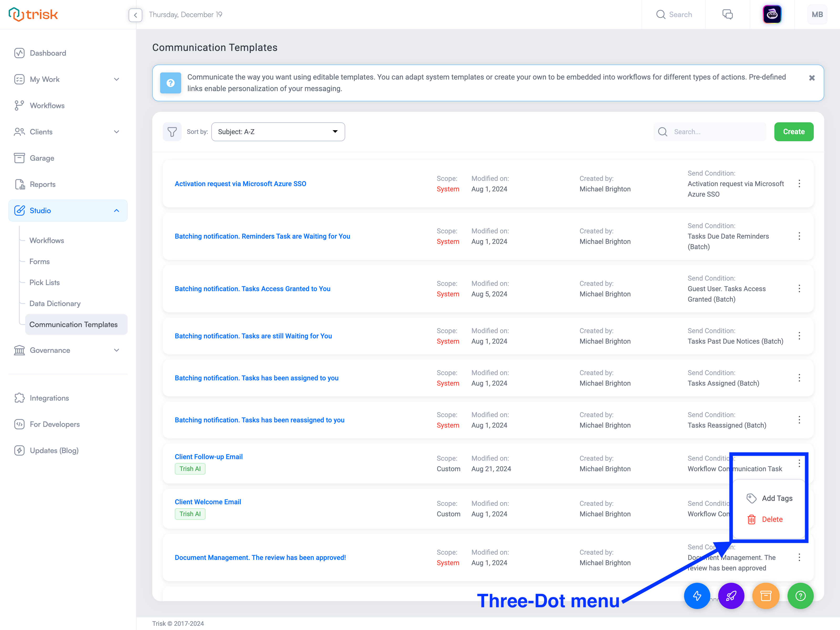This screenshot has height=630, width=840.
Task: Open three-dot menu for Activation request row
Action: click(799, 184)
